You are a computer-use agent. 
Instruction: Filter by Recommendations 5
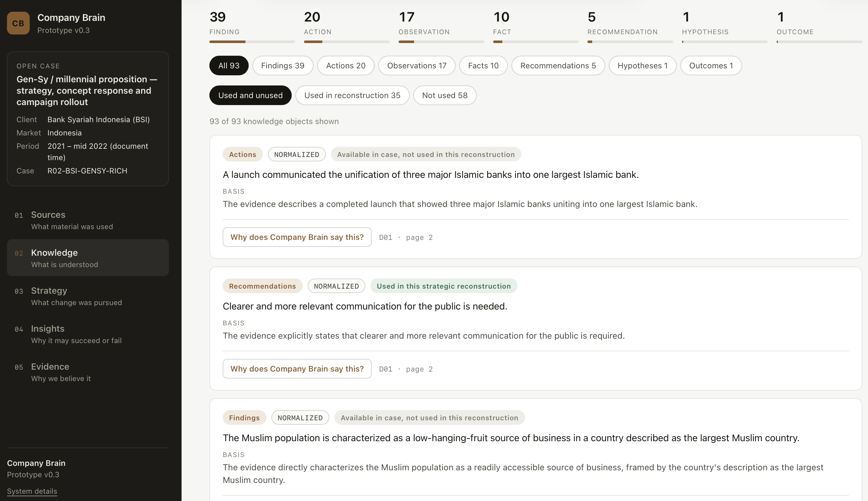558,66
